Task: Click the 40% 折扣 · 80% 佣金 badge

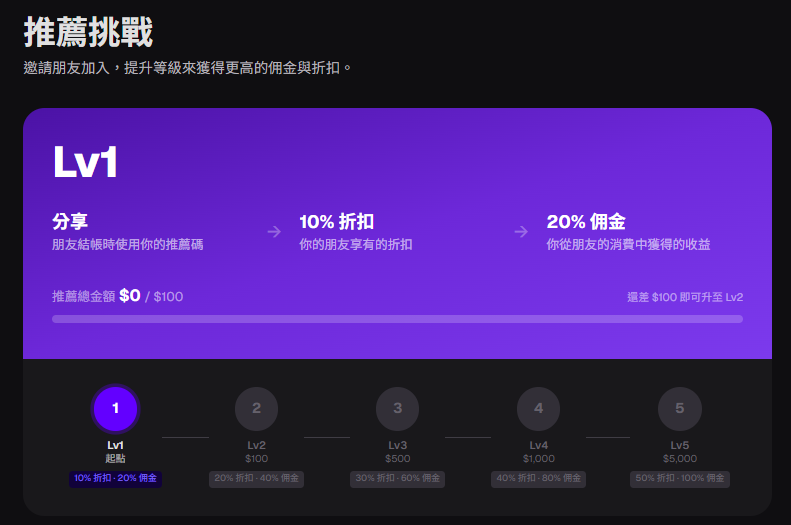Action: pyautogui.click(x=538, y=478)
